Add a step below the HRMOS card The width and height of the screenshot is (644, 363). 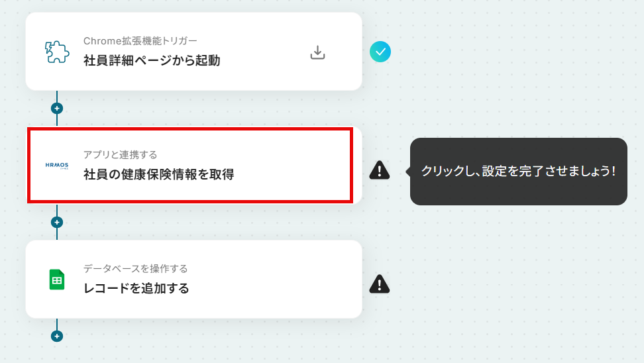(57, 222)
